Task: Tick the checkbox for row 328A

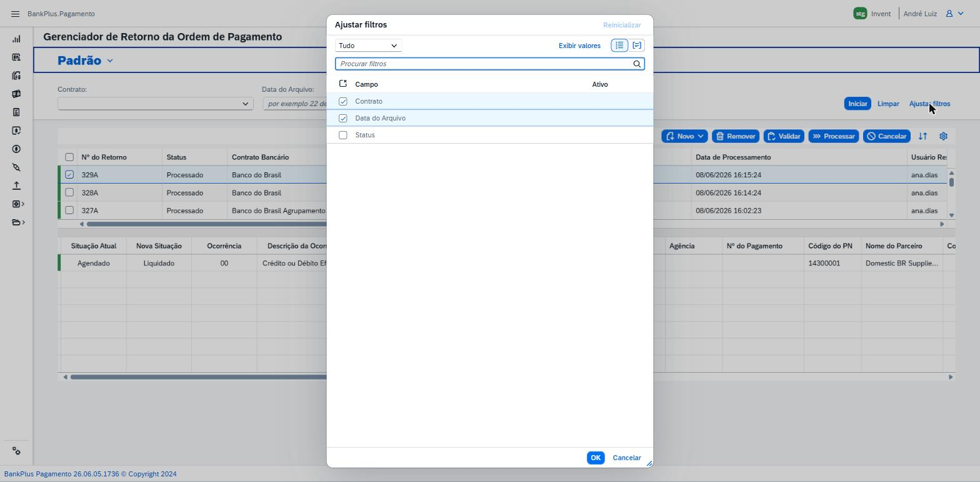Action: pos(69,192)
